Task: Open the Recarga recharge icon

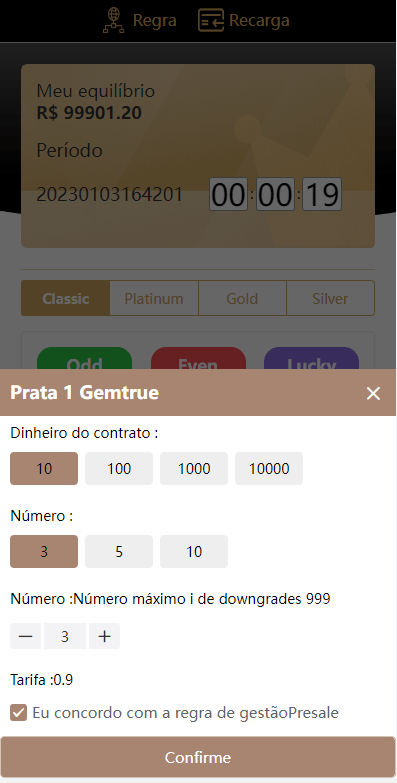Action: 211,21
